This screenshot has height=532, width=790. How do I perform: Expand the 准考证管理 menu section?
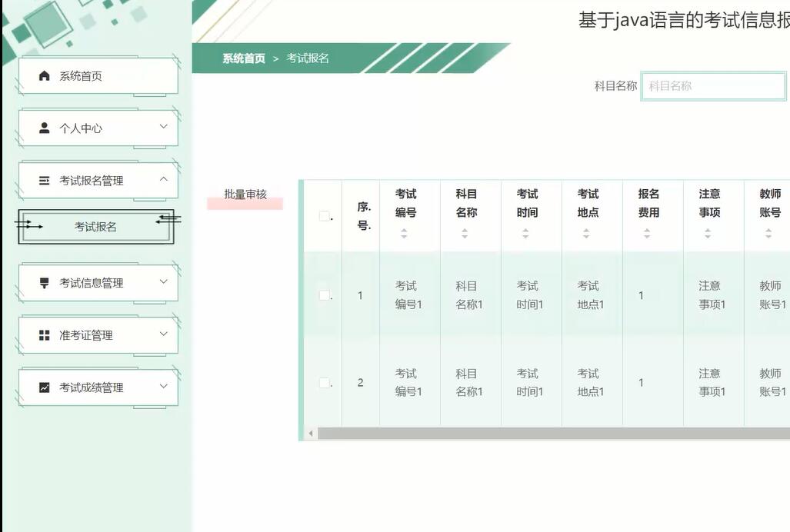coord(162,334)
